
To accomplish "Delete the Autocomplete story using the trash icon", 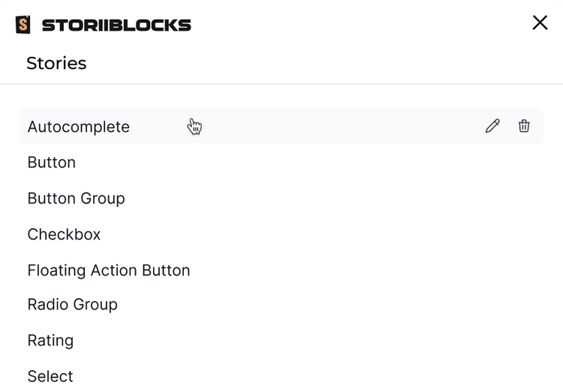I will pyautogui.click(x=524, y=126).
